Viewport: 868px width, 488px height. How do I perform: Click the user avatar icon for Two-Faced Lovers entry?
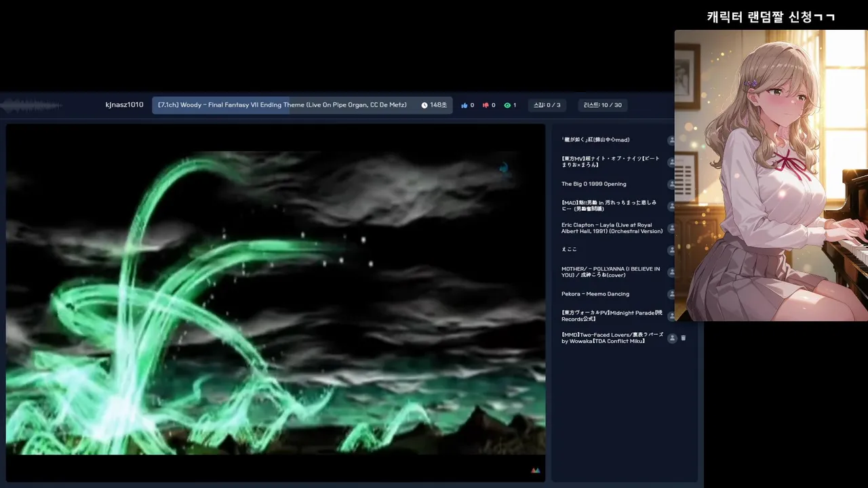[672, 338]
